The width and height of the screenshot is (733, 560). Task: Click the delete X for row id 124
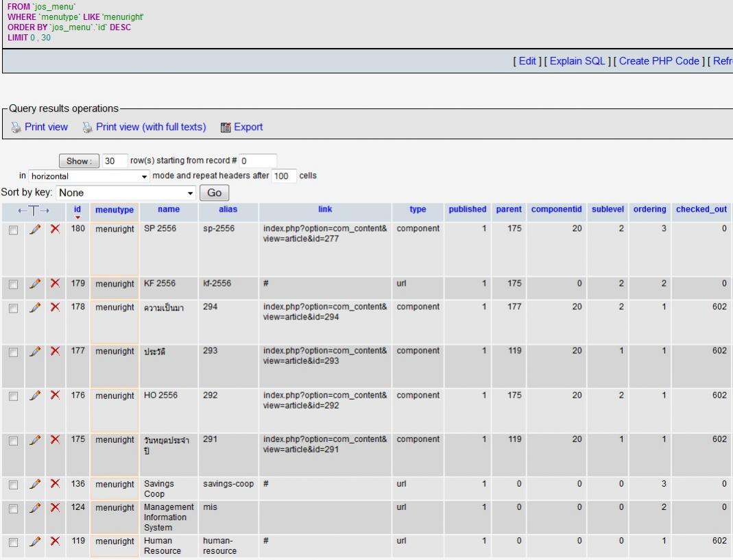55,507
